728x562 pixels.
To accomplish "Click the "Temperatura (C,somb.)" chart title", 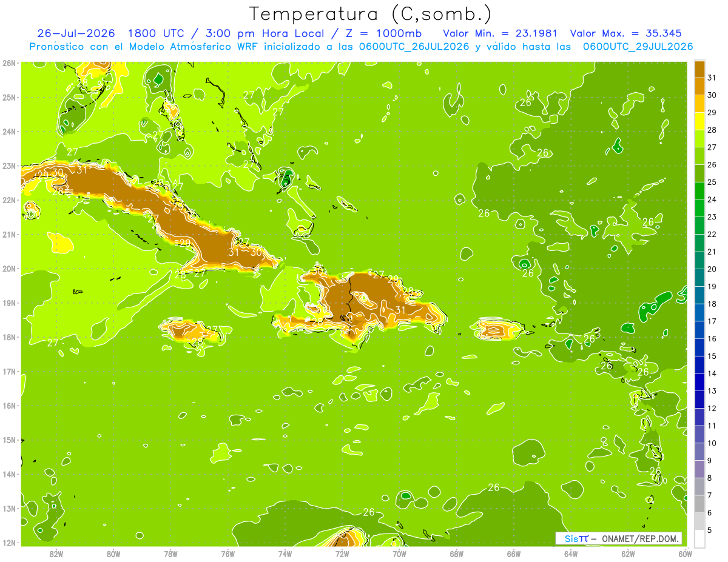I will 370,14.
